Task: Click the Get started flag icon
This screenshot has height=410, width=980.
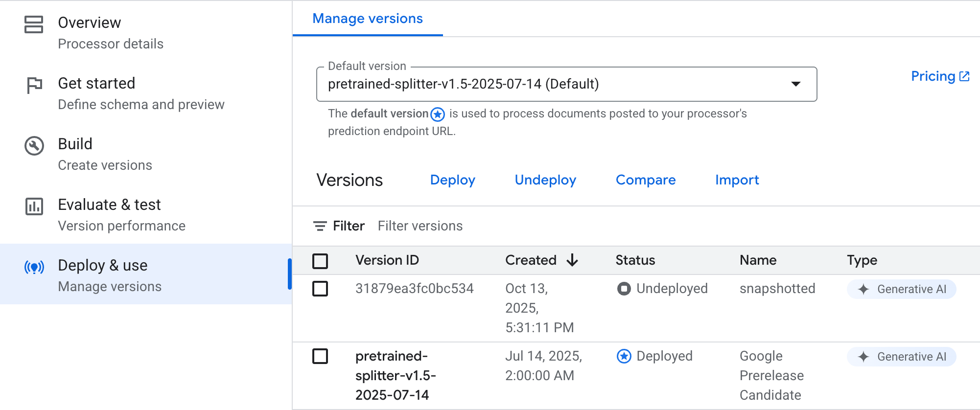Action: click(x=34, y=85)
